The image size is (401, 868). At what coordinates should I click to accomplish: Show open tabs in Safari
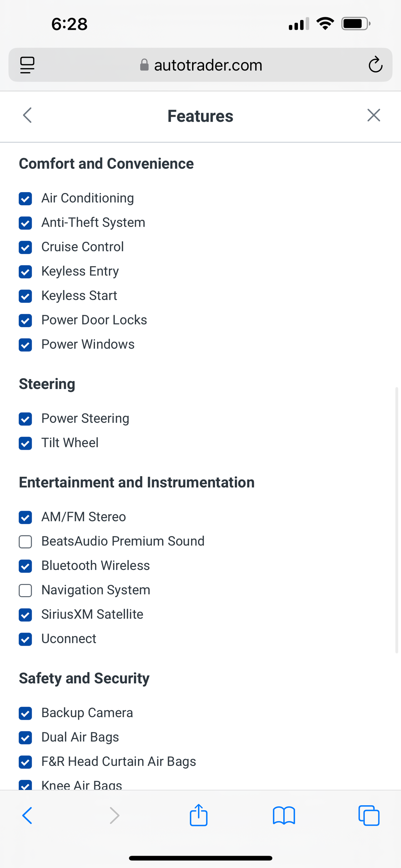click(x=369, y=815)
